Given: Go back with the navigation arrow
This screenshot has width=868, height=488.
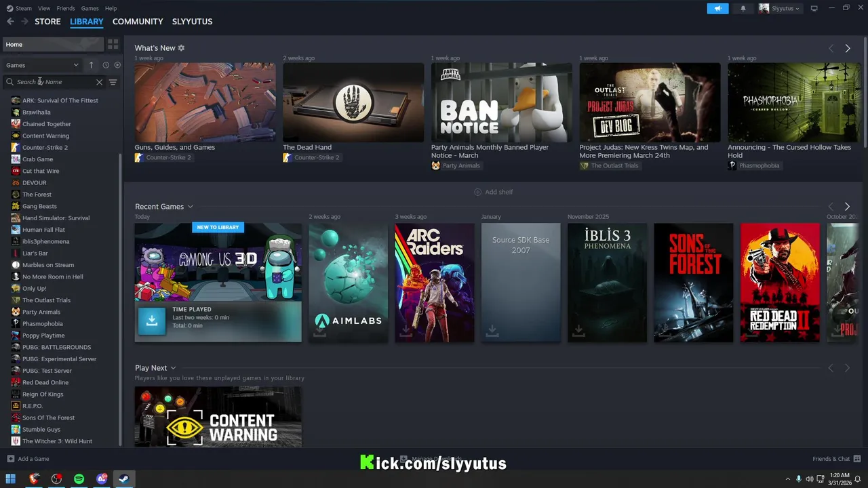Looking at the screenshot, I should pyautogui.click(x=10, y=22).
